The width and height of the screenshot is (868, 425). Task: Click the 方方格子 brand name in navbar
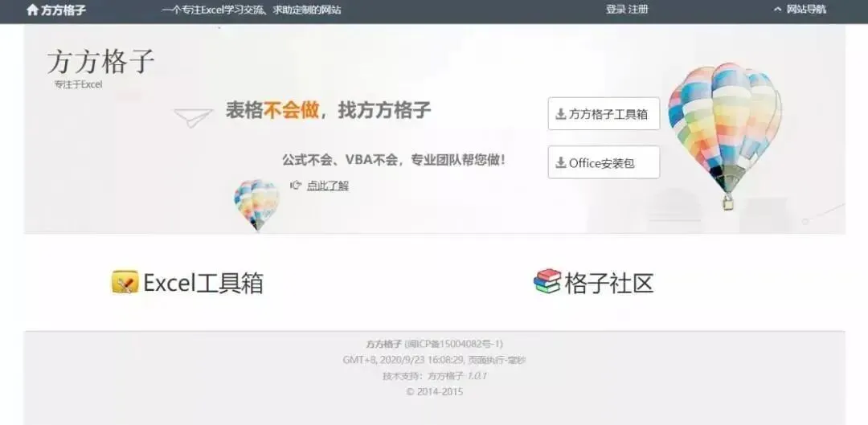tap(63, 10)
